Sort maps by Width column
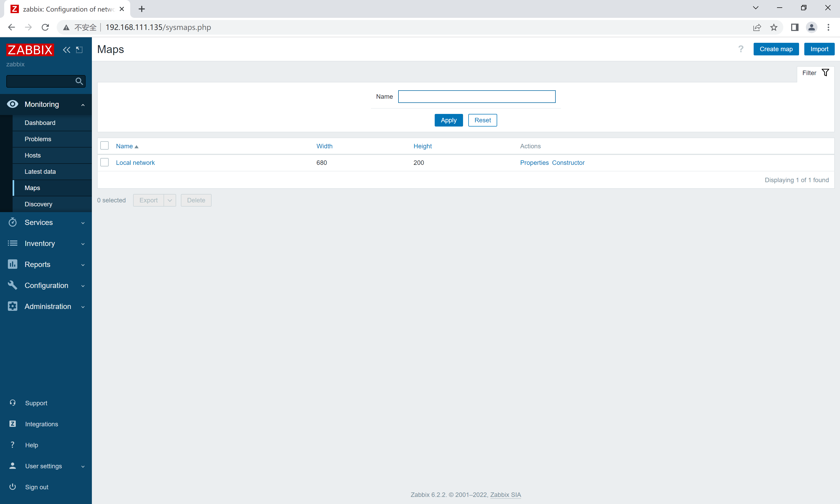Screen dimensions: 840x504 [x=324, y=146]
